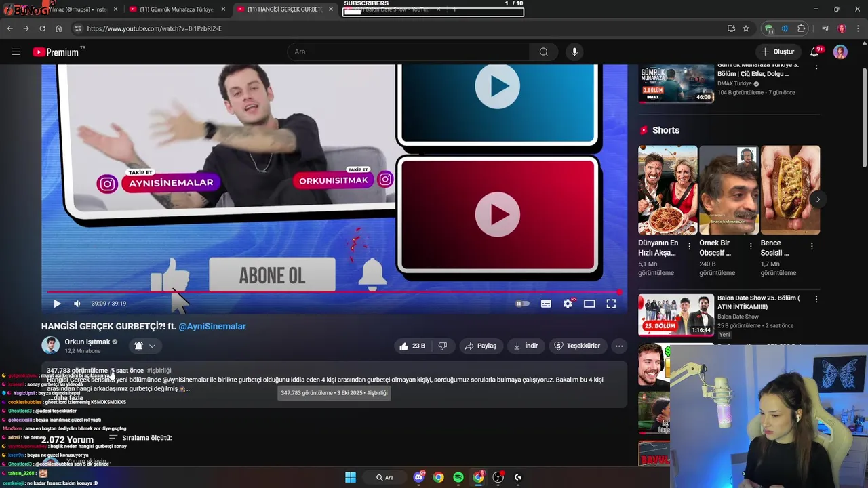This screenshot has height=488, width=868.
Task: Open Spotify from taskbar
Action: pyautogui.click(x=458, y=477)
